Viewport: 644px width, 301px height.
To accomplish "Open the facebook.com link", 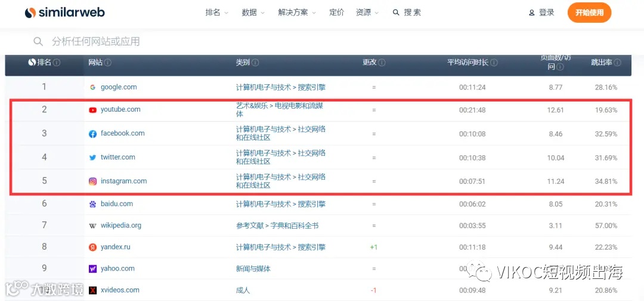I will click(x=122, y=133).
